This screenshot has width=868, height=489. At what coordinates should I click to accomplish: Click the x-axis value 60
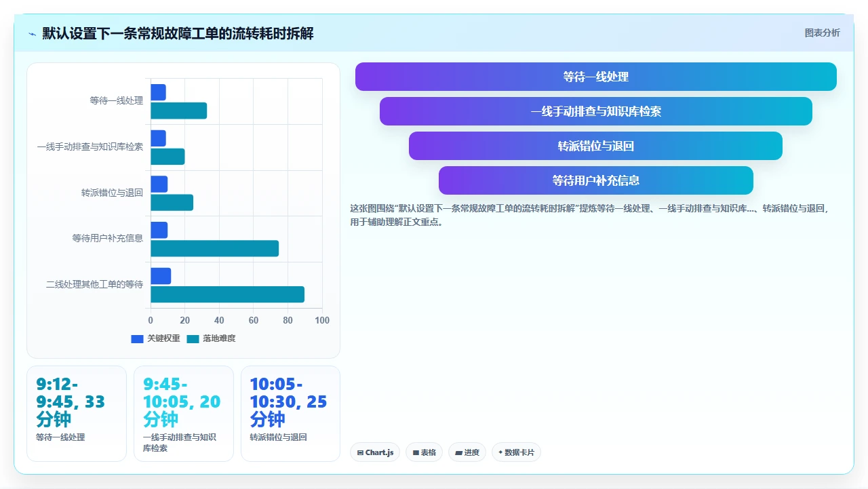(x=254, y=321)
